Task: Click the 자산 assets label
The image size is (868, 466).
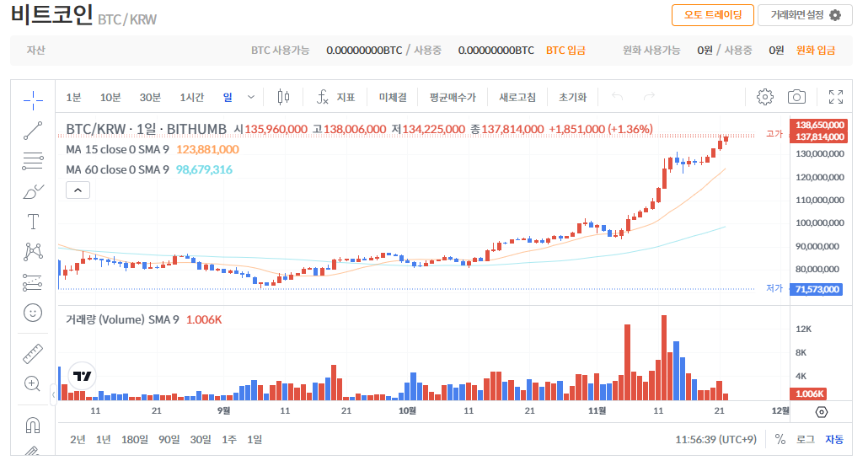Action: pos(35,51)
